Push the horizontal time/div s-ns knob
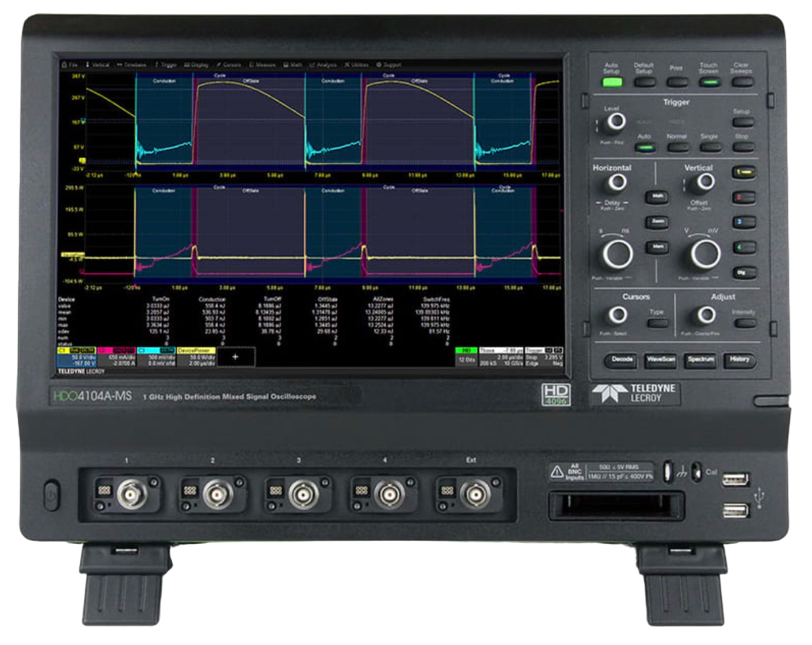 [618, 254]
